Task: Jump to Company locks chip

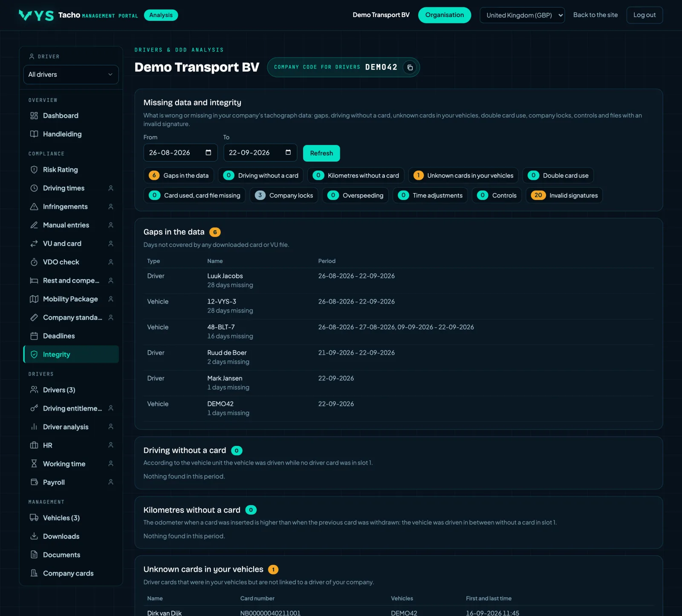Action: coord(284,195)
